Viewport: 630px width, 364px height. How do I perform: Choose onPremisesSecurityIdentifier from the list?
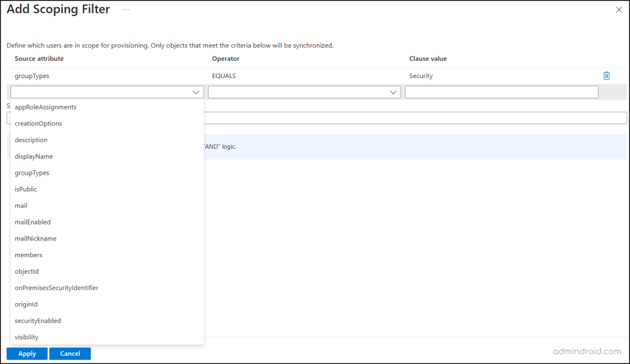[x=57, y=287]
